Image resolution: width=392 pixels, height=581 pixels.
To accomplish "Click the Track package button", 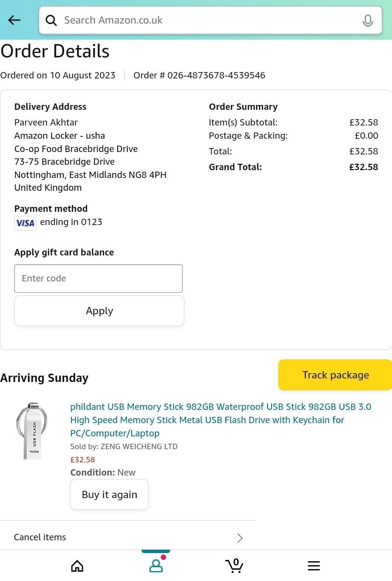I will pos(335,375).
